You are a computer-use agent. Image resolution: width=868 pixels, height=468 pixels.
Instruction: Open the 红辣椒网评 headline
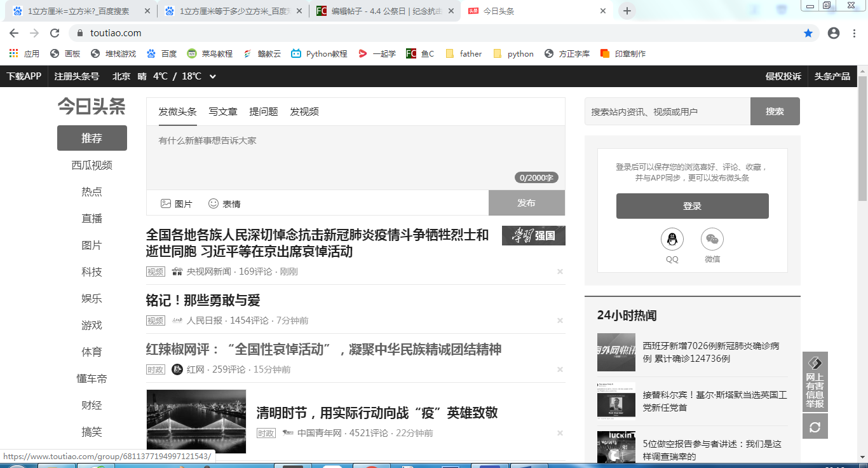(323, 349)
